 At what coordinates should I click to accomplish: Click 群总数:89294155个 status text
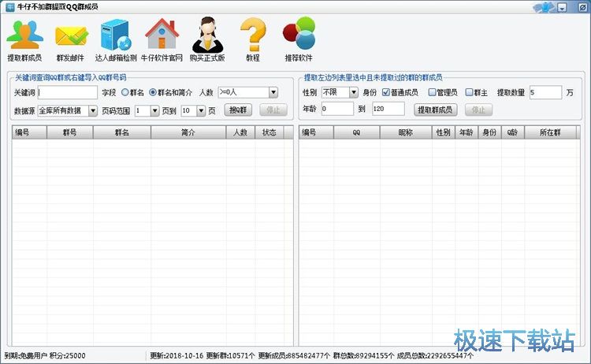coord(364,355)
